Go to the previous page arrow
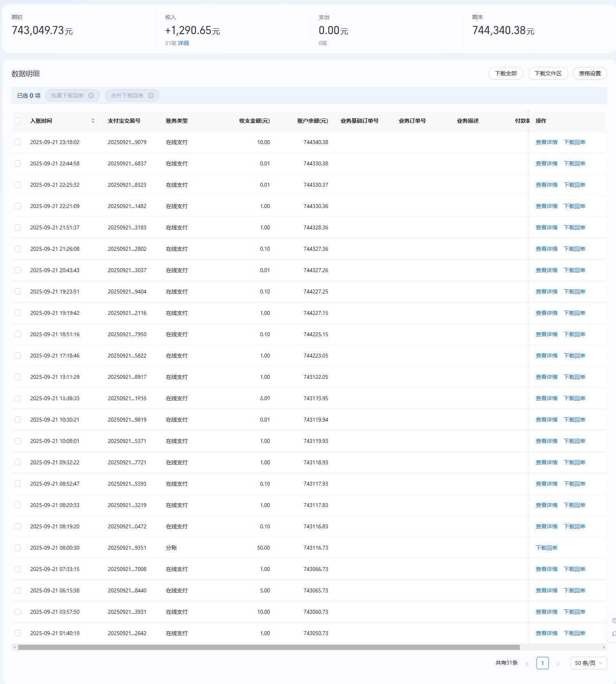 pyautogui.click(x=527, y=663)
